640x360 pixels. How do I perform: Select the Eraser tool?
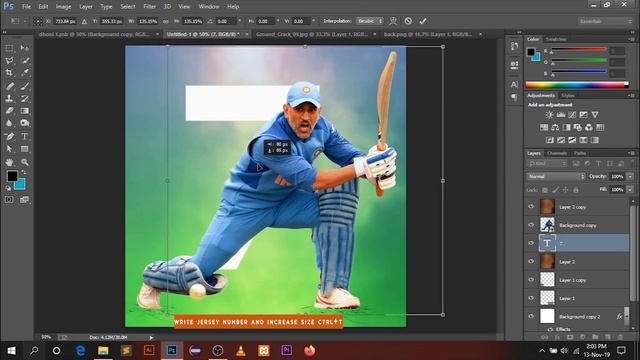[9, 111]
